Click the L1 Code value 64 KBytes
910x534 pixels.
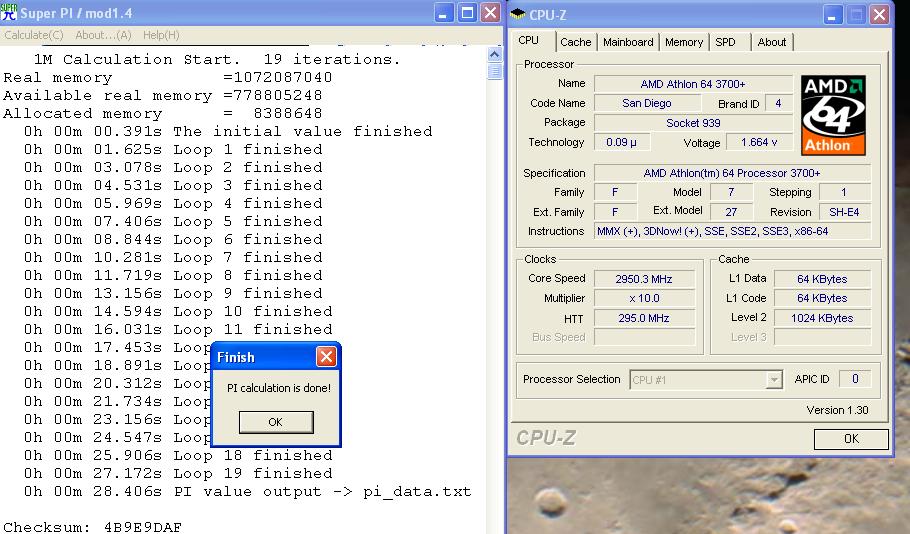tap(822, 298)
